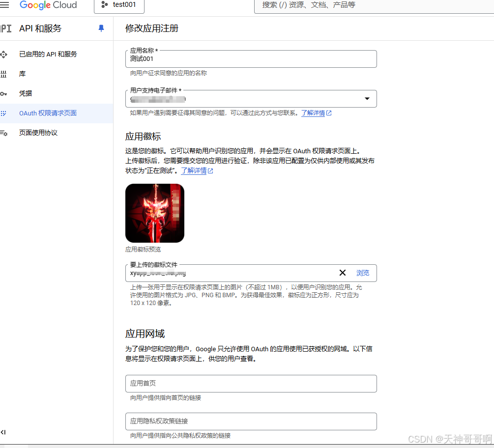Unpin API 和服务 with the pin icon

pyautogui.click(x=101, y=28)
